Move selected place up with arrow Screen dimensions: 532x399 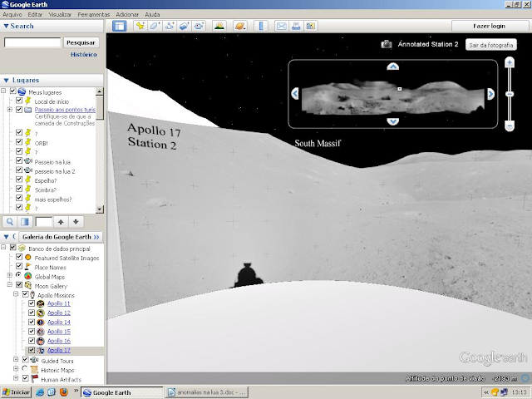(61, 222)
